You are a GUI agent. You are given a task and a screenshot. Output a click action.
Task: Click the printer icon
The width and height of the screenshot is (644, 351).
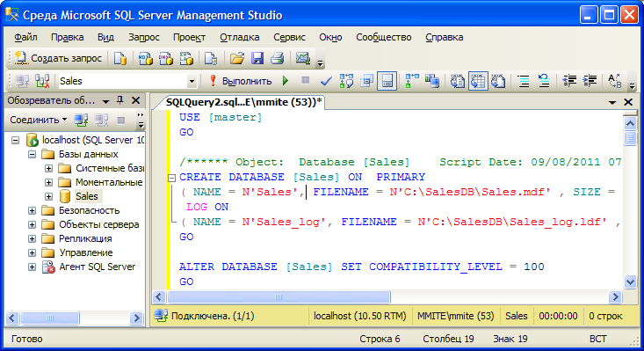[278, 58]
